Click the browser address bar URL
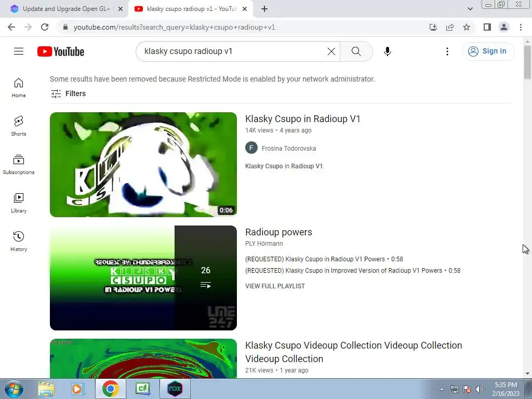 [175, 27]
